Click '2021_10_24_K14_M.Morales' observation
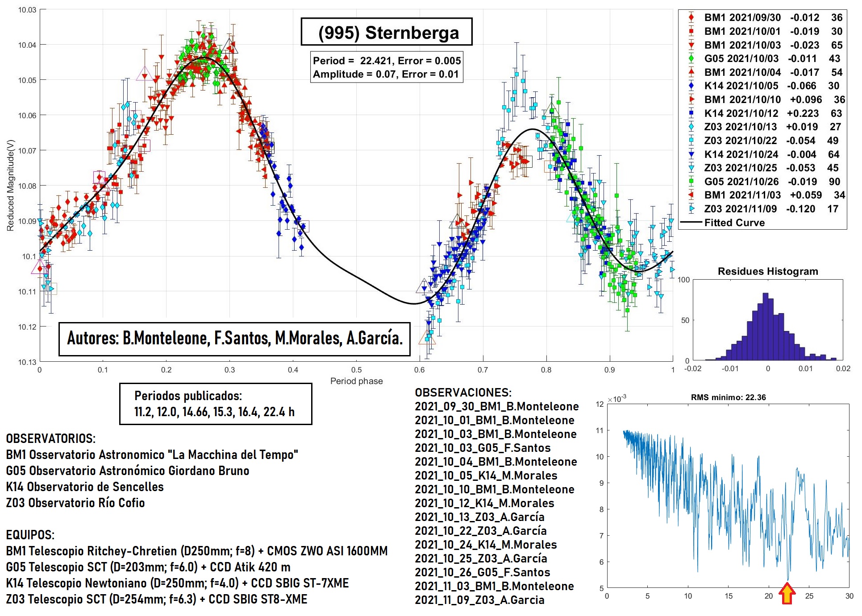 pyautogui.click(x=486, y=545)
